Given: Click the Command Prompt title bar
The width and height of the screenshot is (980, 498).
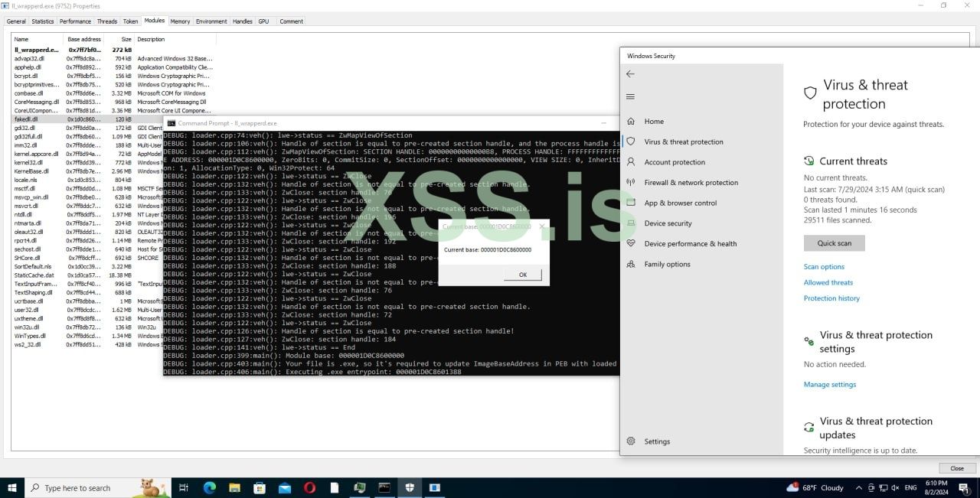Looking at the screenshot, I should tap(390, 123).
